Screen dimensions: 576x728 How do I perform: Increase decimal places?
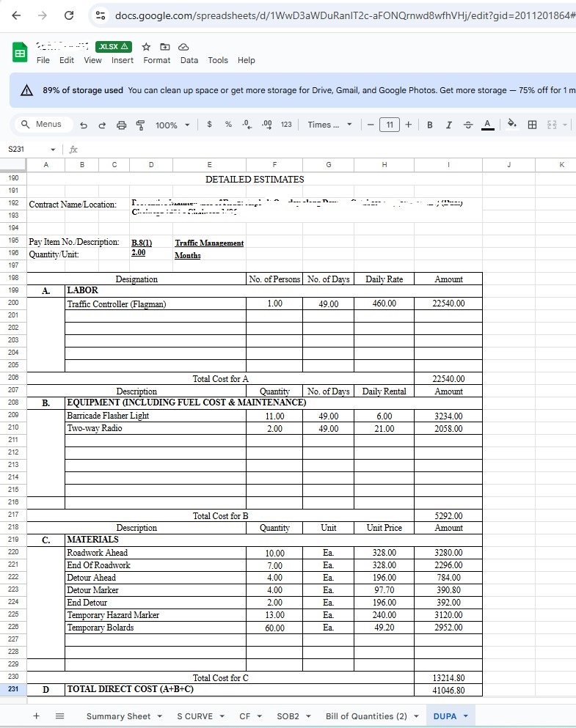click(x=266, y=125)
